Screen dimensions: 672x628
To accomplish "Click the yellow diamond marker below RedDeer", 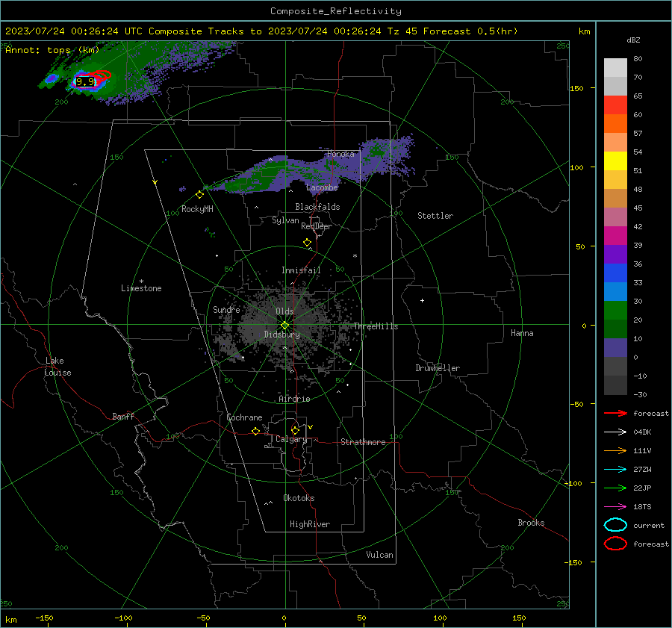I will click(308, 243).
